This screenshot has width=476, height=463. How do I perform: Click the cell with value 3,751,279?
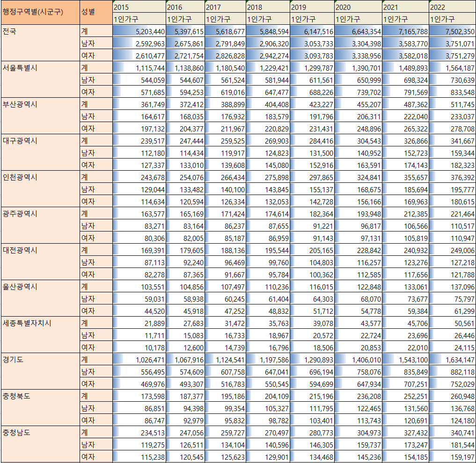[x=452, y=55]
